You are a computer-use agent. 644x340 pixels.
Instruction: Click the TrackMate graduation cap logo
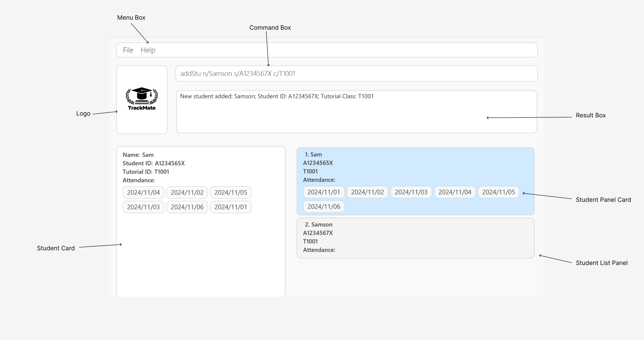142,99
